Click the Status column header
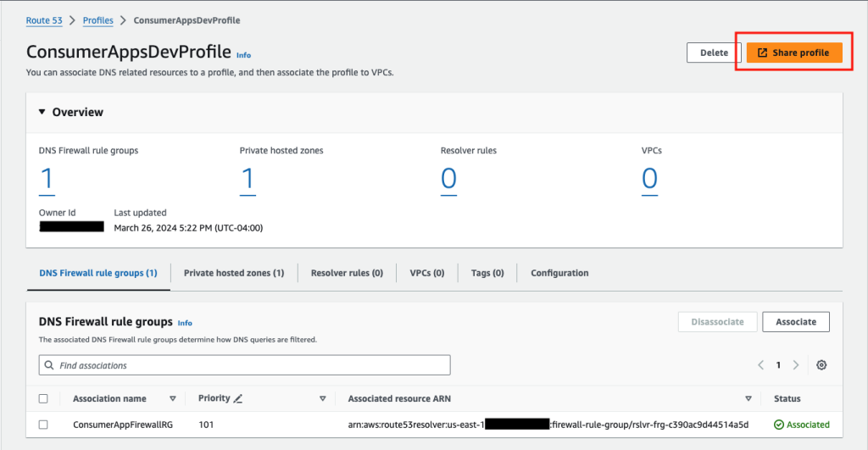 (787, 398)
